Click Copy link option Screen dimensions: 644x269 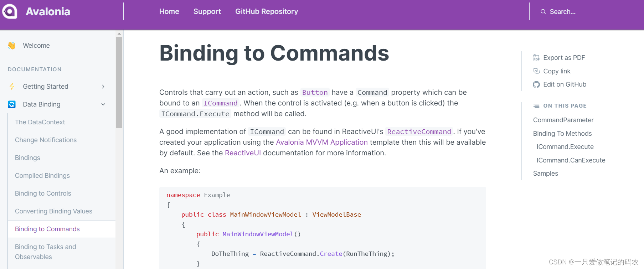pyautogui.click(x=557, y=71)
